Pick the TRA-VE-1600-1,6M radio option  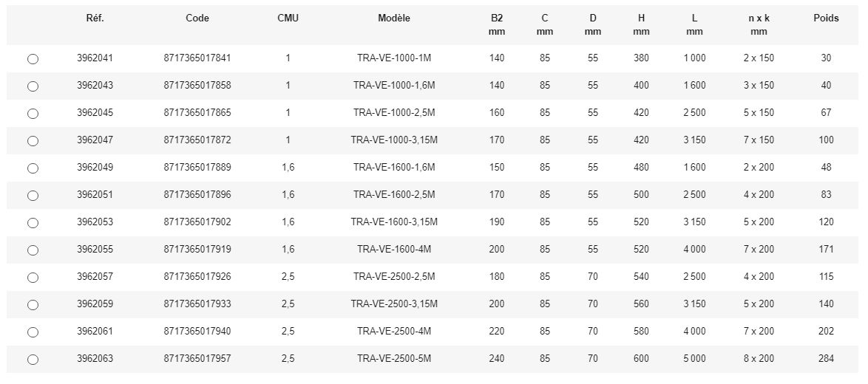click(x=33, y=168)
